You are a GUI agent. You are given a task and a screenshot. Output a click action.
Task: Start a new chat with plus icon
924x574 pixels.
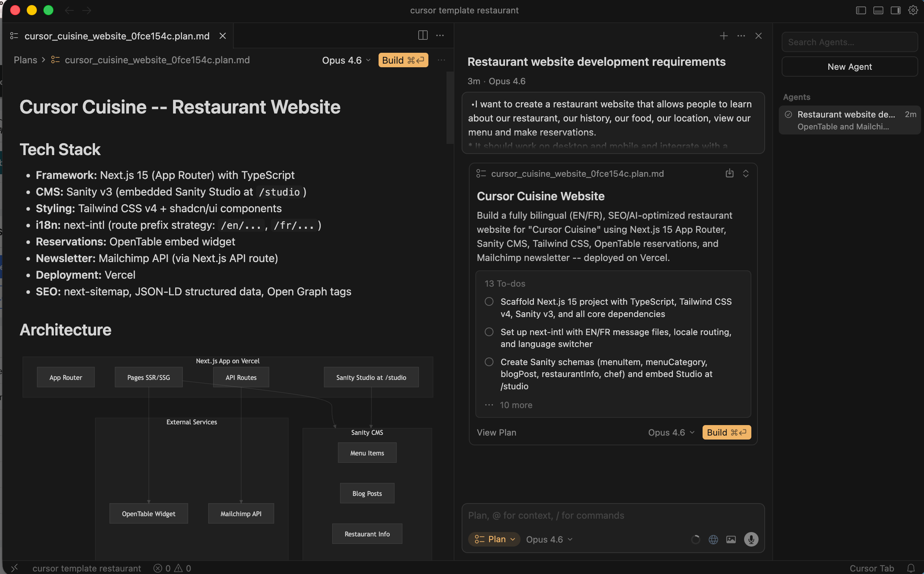pyautogui.click(x=724, y=36)
